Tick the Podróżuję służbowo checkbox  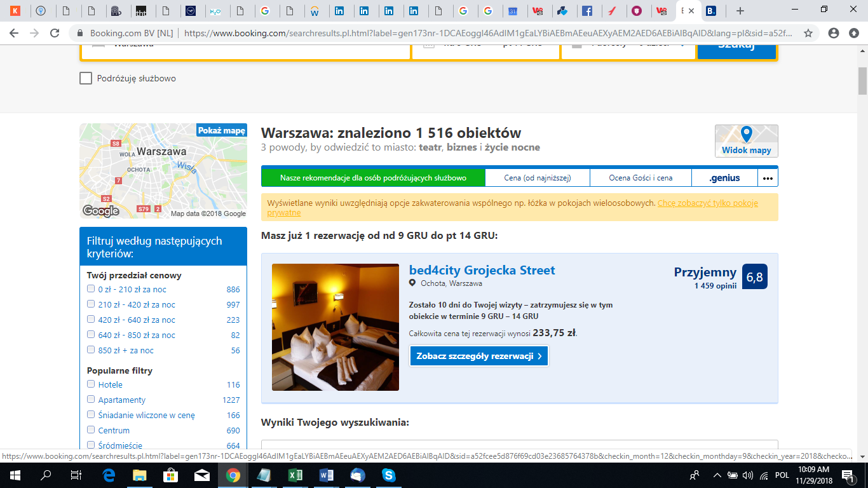[x=86, y=78]
